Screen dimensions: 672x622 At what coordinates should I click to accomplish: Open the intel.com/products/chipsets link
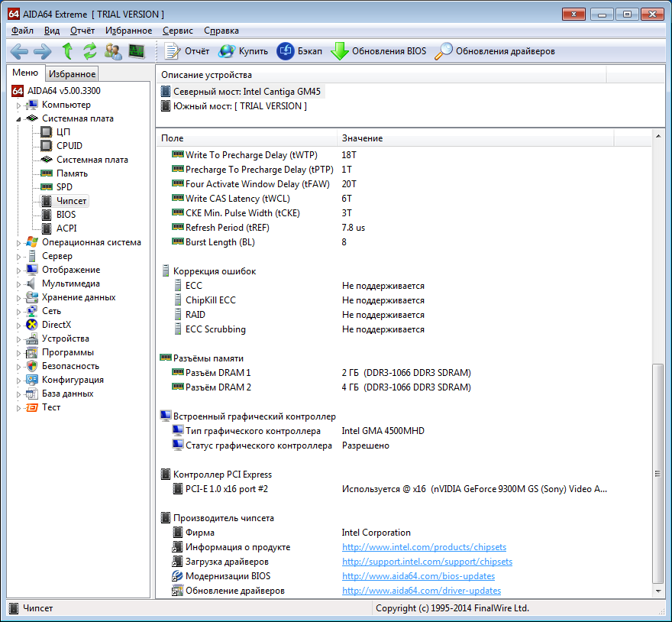pyautogui.click(x=424, y=547)
